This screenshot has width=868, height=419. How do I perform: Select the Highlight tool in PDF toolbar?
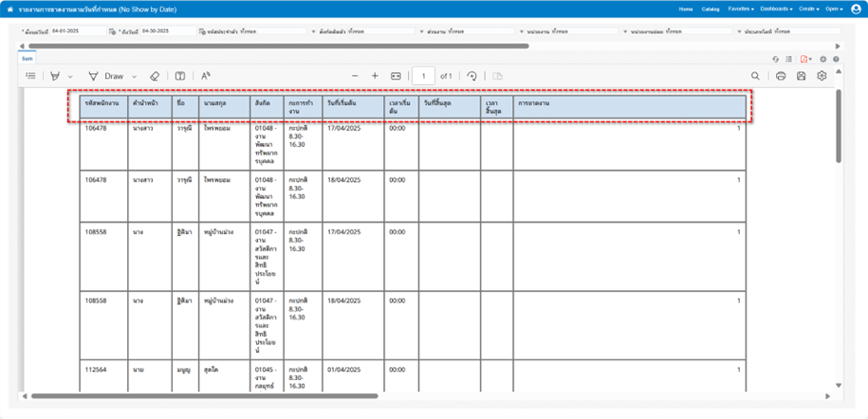point(55,76)
